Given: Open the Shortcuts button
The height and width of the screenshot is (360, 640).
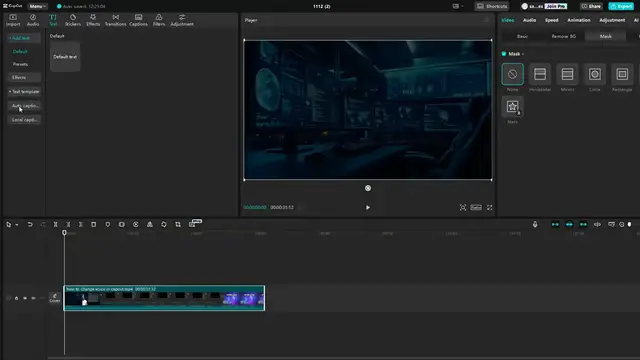Looking at the screenshot, I should click(x=492, y=6).
